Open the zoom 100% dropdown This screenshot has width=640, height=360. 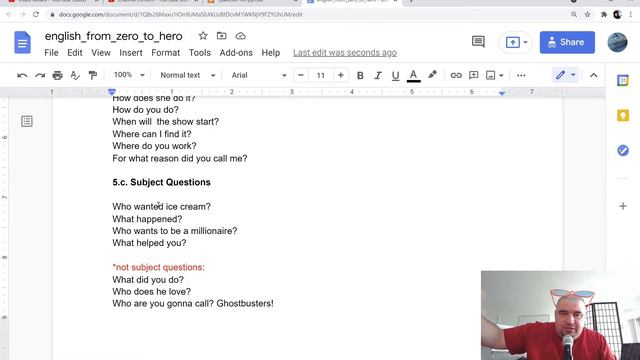pyautogui.click(x=129, y=75)
